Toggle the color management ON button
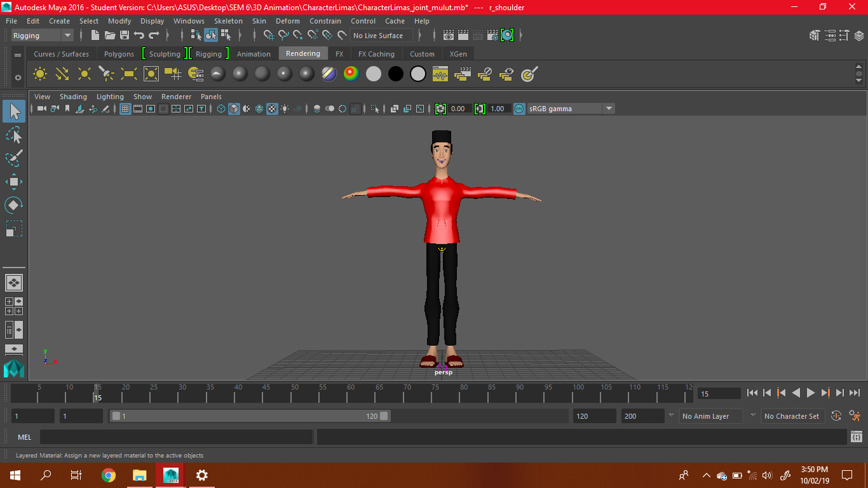Image resolution: width=868 pixels, height=488 pixels. tap(519, 109)
